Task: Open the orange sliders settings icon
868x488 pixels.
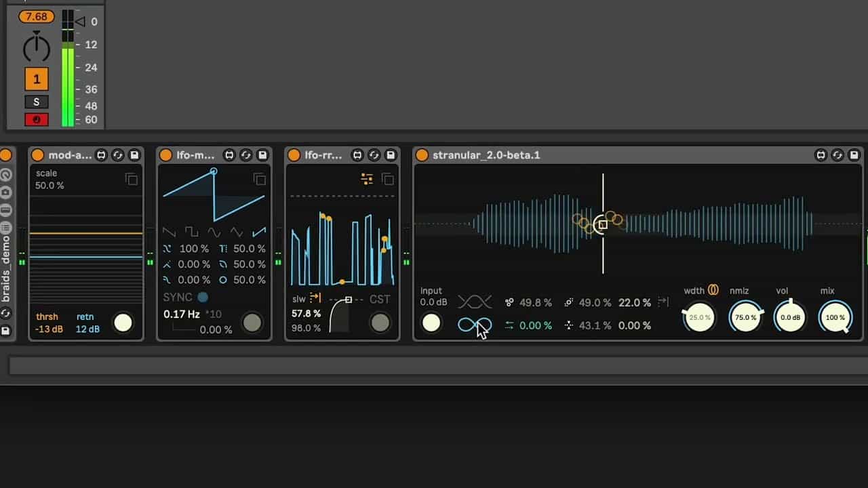Action: pos(367,179)
